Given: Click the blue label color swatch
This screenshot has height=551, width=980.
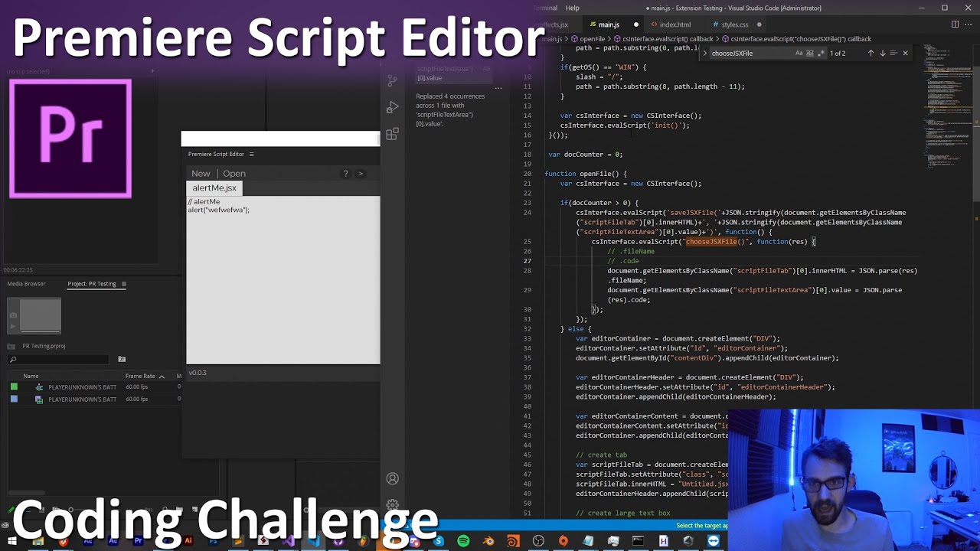Looking at the screenshot, I should (x=14, y=399).
